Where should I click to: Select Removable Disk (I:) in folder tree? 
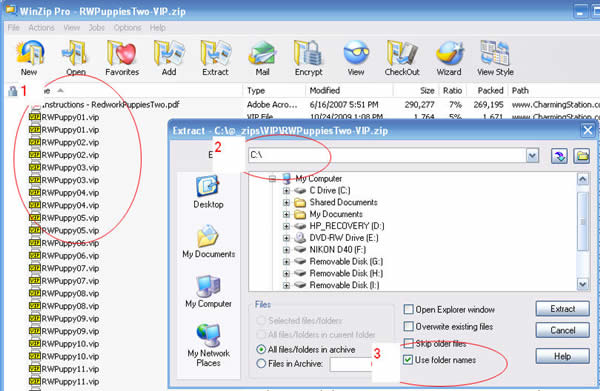[x=344, y=285]
